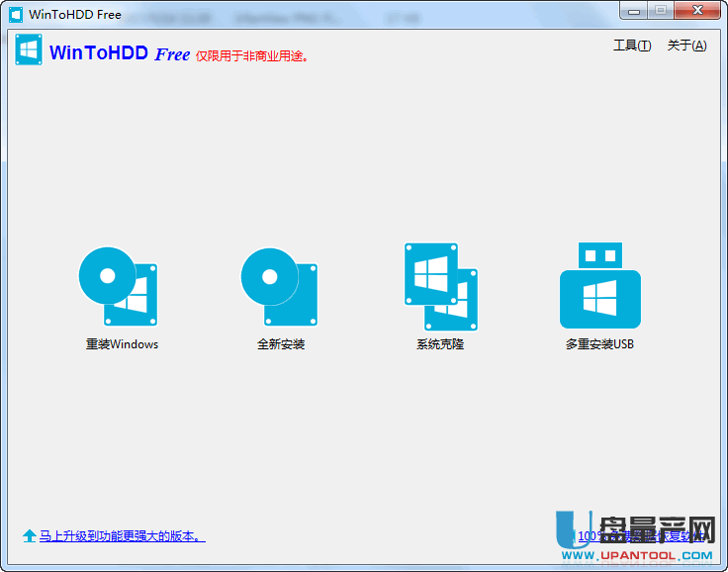Viewport: 728px width, 572px height.
Task: Follow the 马上升级到功能更强大的版本 link
Action: point(122,536)
